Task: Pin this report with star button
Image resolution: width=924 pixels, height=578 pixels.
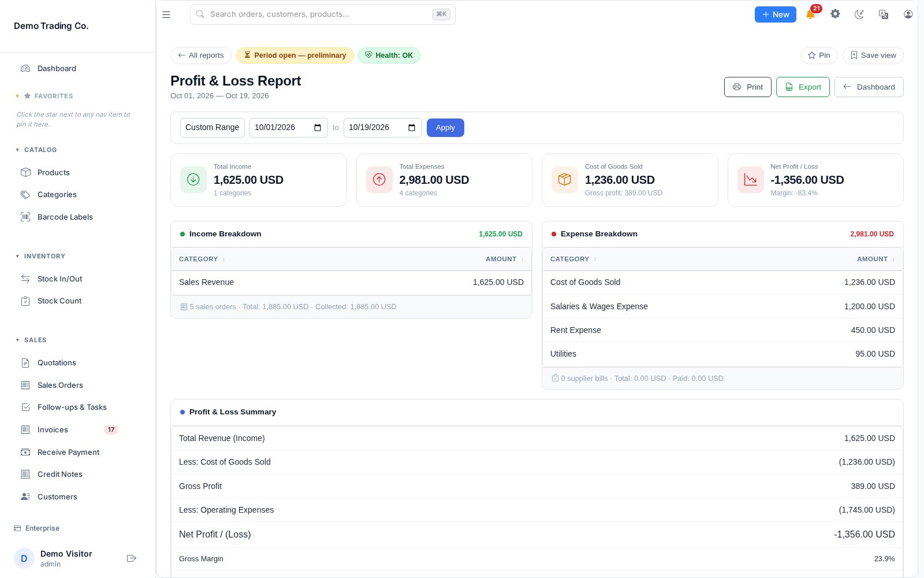Action: coord(819,55)
